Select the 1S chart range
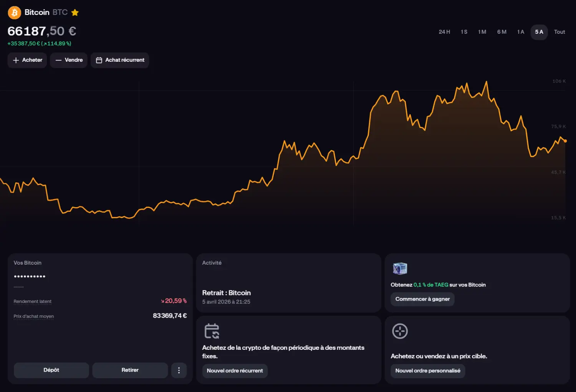This screenshot has height=392, width=576. click(x=464, y=32)
